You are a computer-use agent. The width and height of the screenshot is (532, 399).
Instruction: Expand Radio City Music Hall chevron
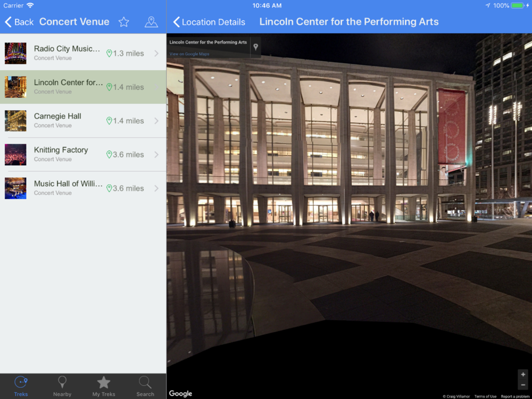click(156, 53)
